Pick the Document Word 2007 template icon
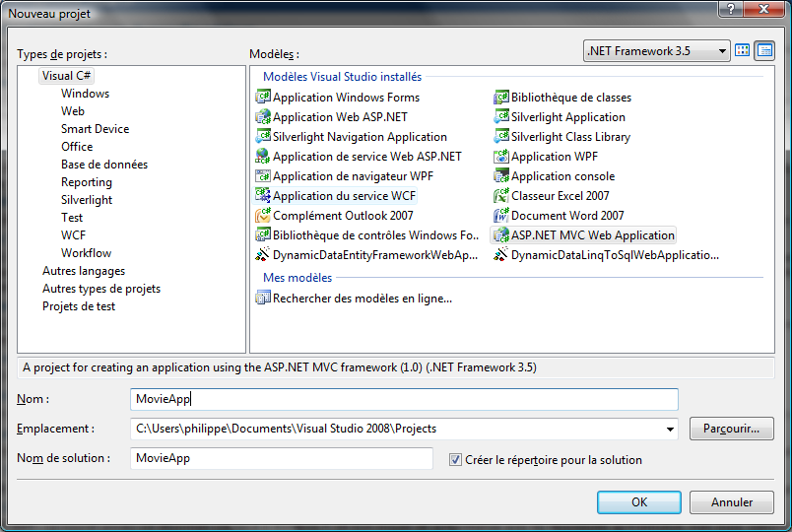 click(x=501, y=216)
